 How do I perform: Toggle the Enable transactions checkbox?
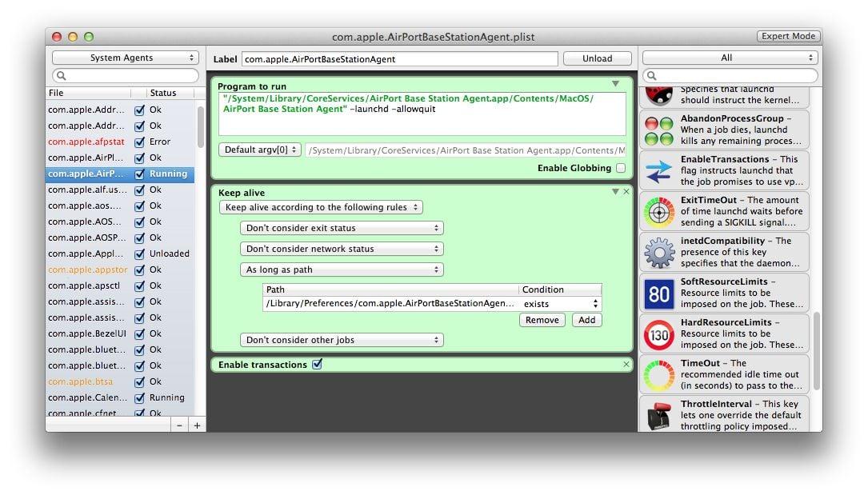[x=317, y=364]
